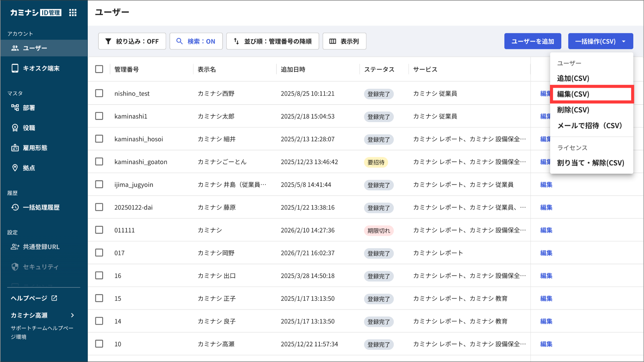Expand the カミナシ高瀬 account chevron

point(73,315)
